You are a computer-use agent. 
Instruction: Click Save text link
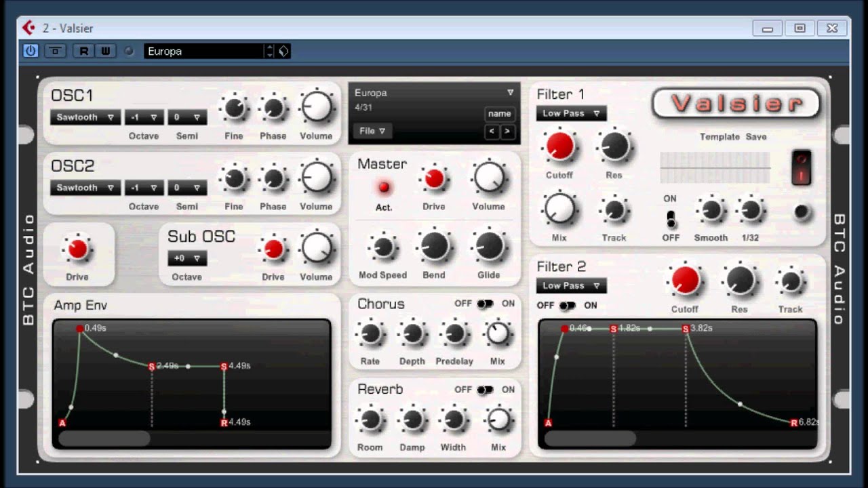[756, 137]
